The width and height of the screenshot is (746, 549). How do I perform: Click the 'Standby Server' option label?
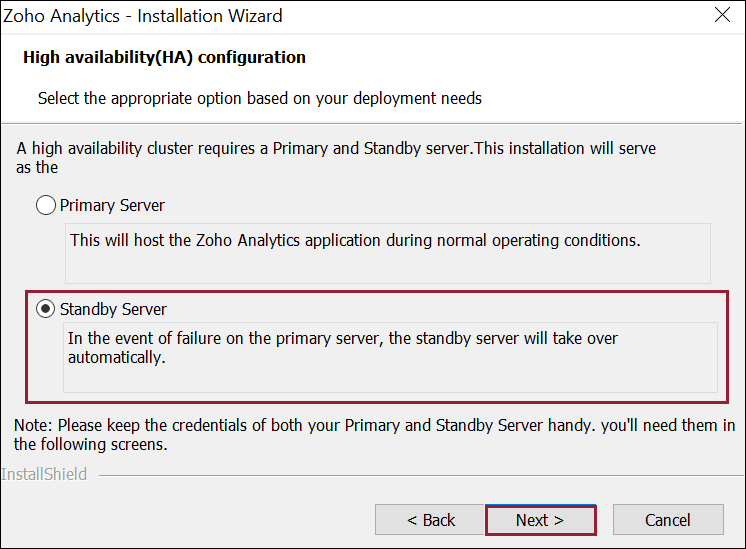(x=113, y=309)
